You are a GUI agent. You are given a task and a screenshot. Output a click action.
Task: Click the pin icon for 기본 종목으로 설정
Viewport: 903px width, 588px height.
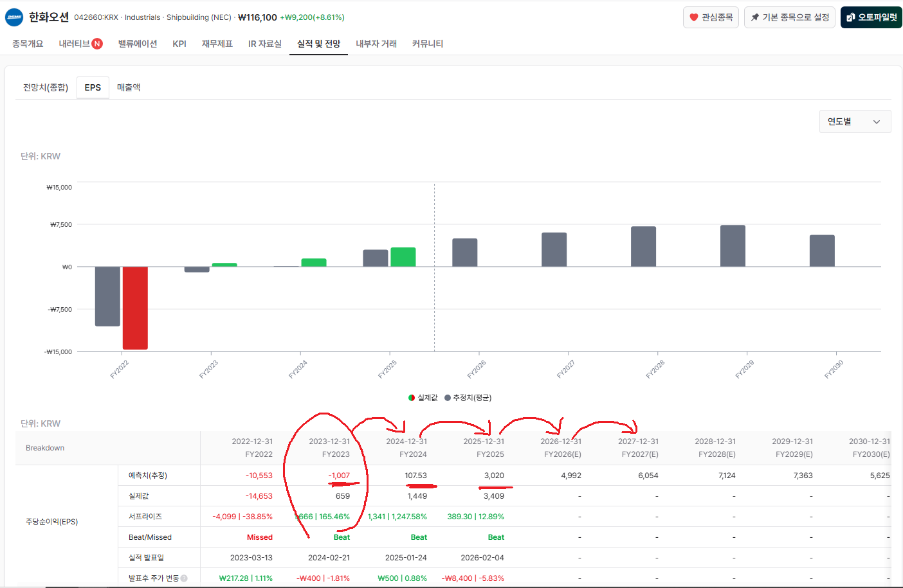pos(755,17)
